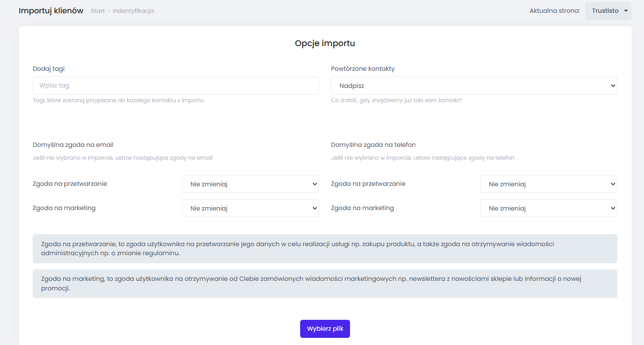Viewport: 644px width, 345px height.
Task: Expand email Zgoda na przetwarzanie dropdown
Action: [250, 184]
